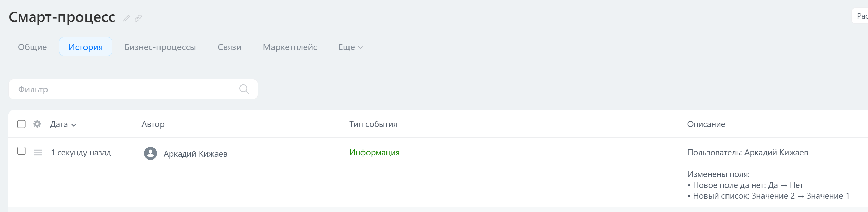The height and width of the screenshot is (212, 868).
Task: Sort by the Дата column arrow
Action: (x=74, y=125)
